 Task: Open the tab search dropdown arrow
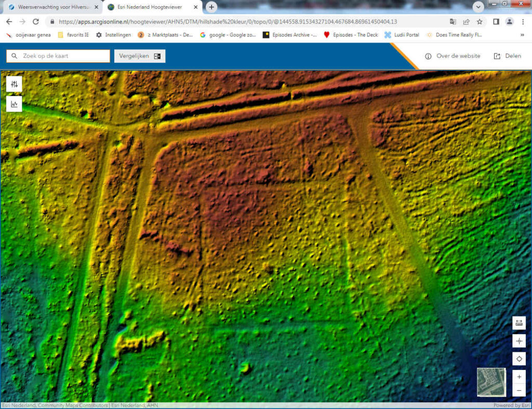point(478,7)
